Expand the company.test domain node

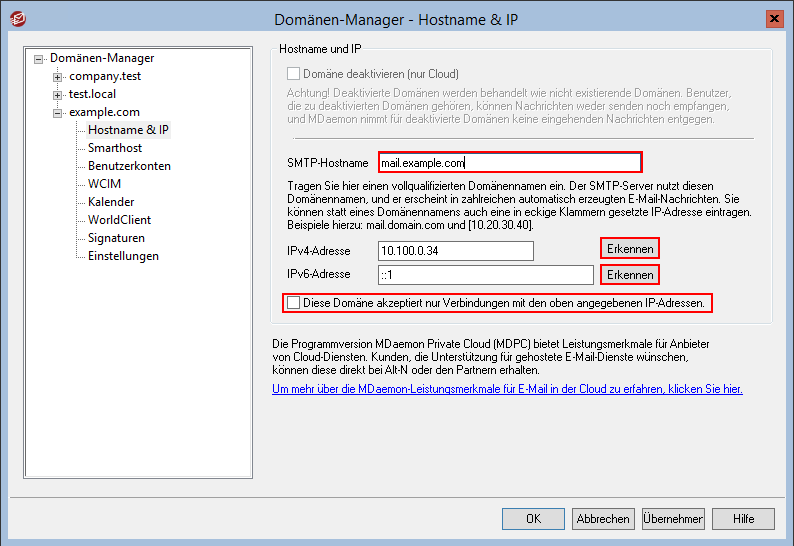click(x=58, y=77)
